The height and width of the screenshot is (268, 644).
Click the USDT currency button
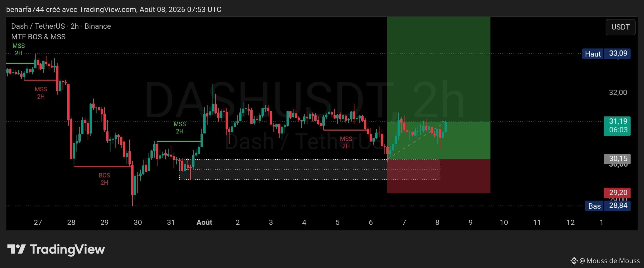[x=620, y=27]
